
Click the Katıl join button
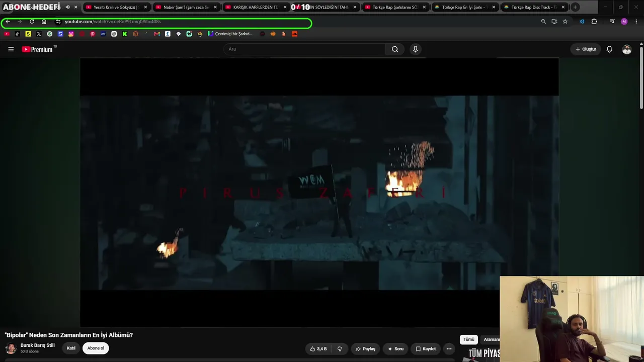coord(71,348)
